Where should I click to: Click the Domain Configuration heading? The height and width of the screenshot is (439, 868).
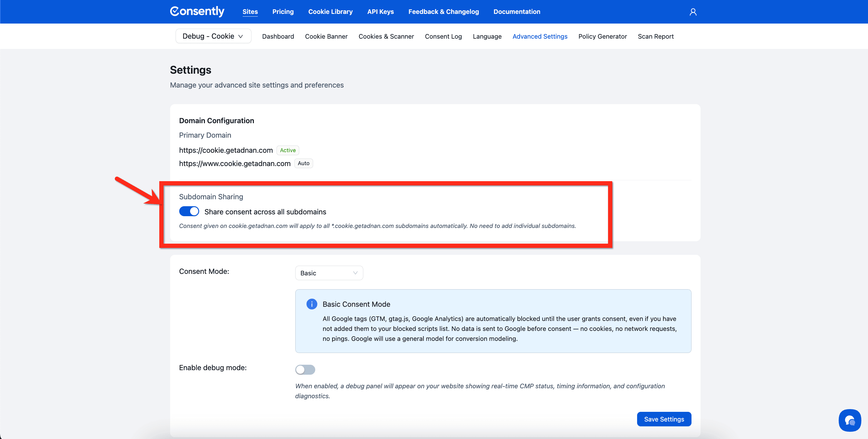tap(216, 120)
